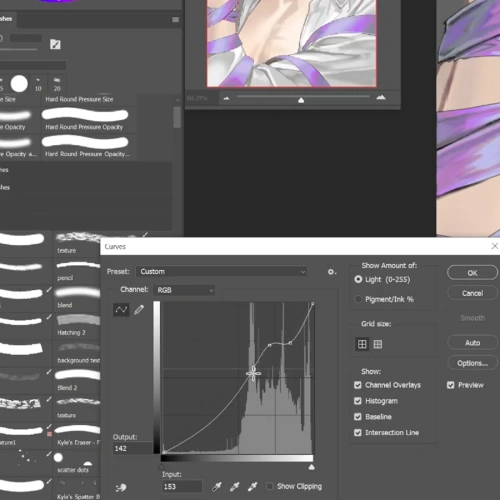Screen dimensions: 500x500
Task: Pick the white point eyedropper
Action: [253, 487]
